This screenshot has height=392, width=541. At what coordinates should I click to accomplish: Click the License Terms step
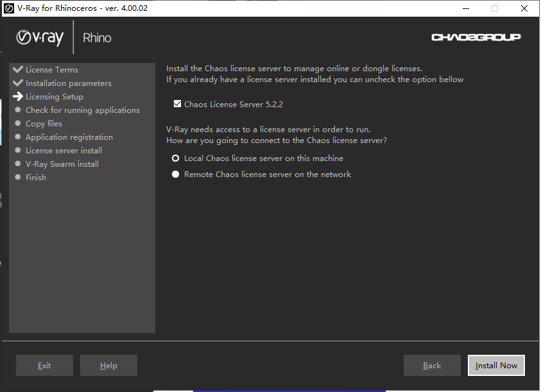point(52,70)
